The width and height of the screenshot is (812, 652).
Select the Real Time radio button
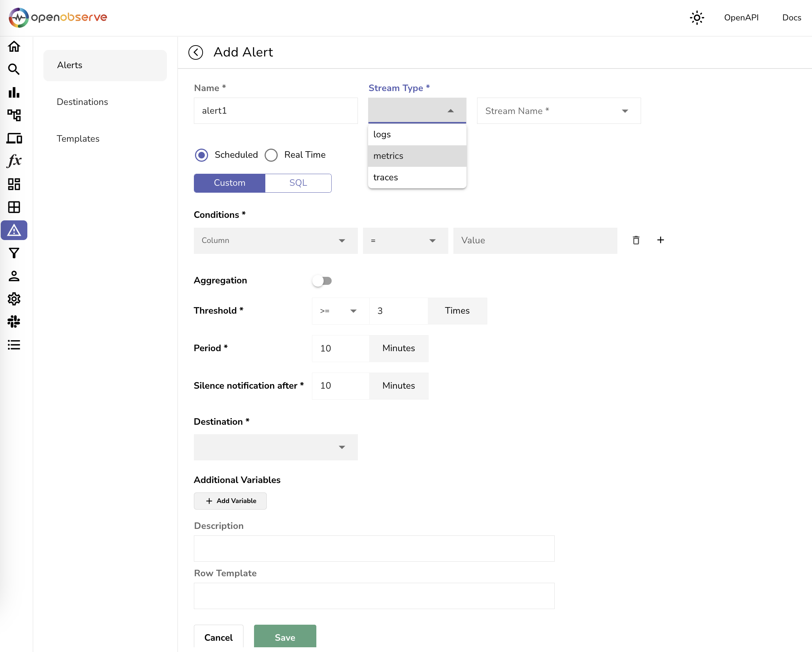click(271, 155)
